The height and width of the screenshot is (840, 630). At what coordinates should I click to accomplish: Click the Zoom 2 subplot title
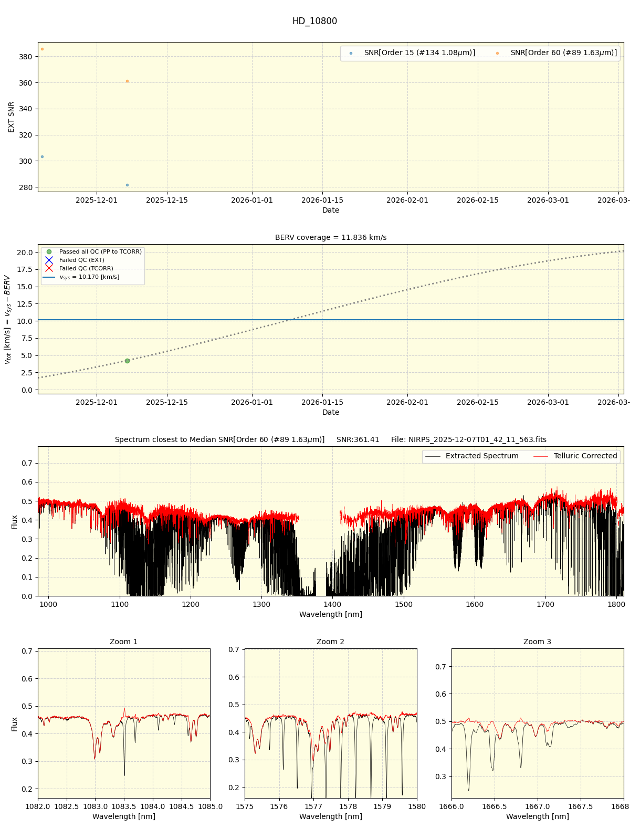(x=331, y=642)
